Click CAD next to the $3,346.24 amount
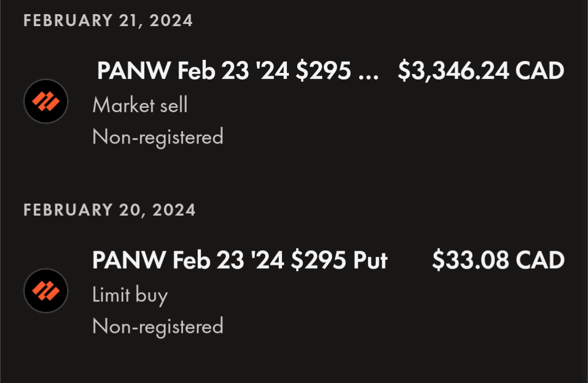This screenshot has width=588, height=383. [540, 71]
